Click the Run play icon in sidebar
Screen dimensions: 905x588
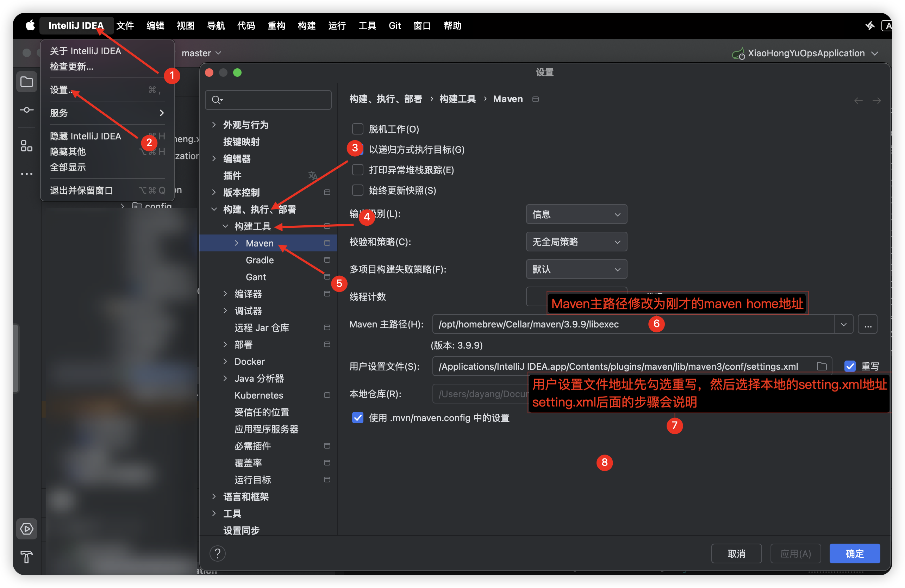coord(27,528)
